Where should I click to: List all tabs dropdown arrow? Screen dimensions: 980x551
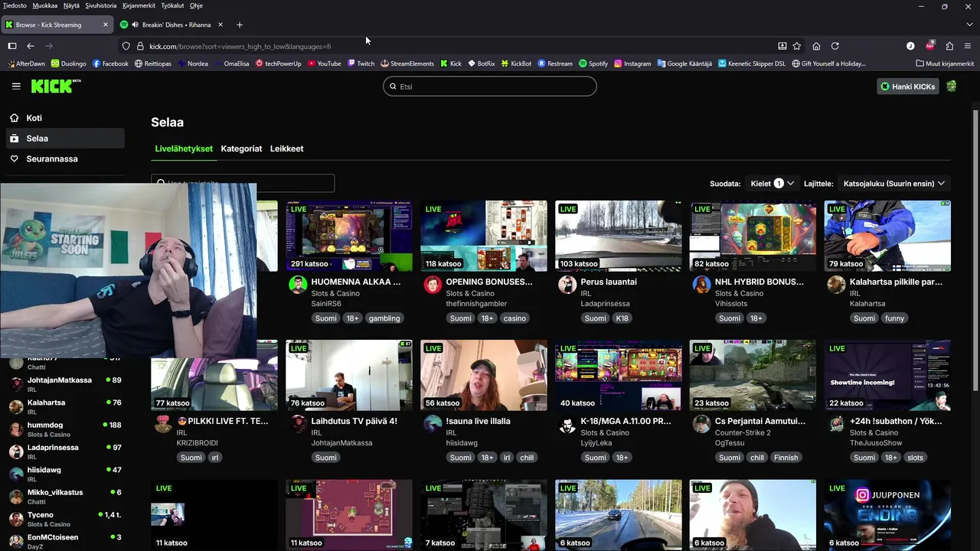coord(968,24)
